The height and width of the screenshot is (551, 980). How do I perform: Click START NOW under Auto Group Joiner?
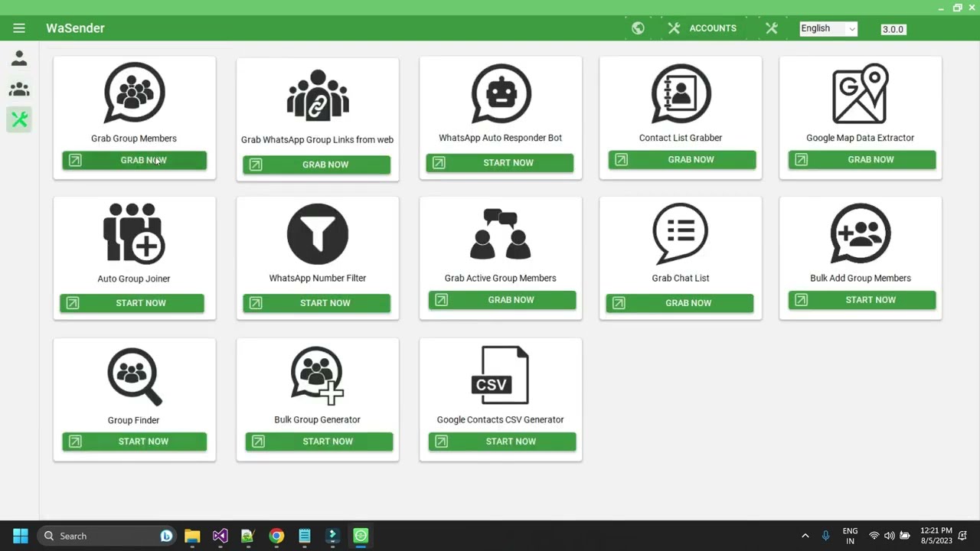132,303
